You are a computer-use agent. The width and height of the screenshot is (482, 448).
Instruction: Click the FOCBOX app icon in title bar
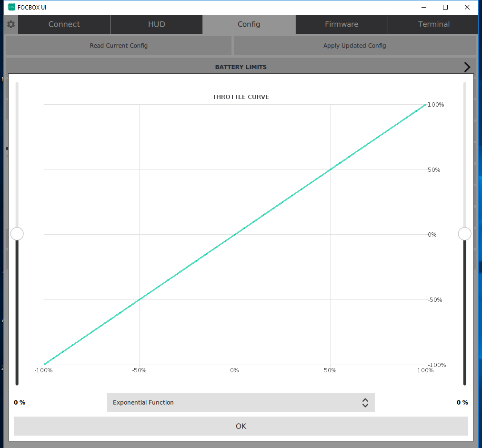tap(12, 7)
